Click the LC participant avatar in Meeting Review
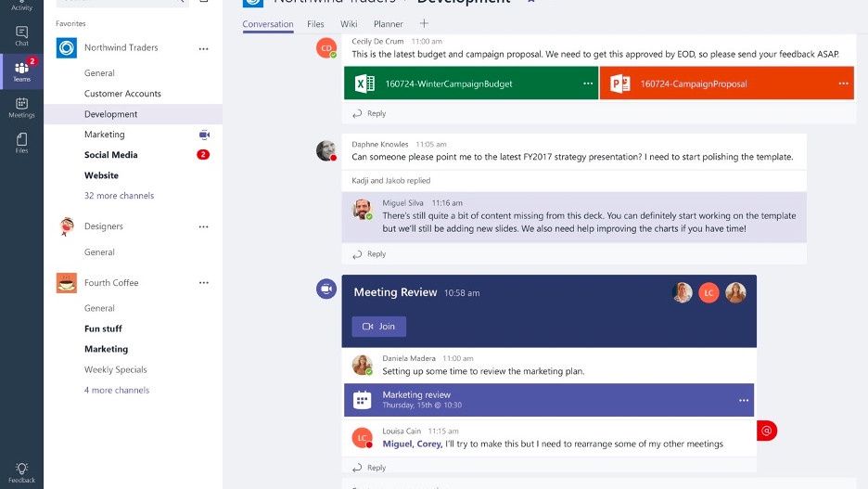 pos(708,292)
